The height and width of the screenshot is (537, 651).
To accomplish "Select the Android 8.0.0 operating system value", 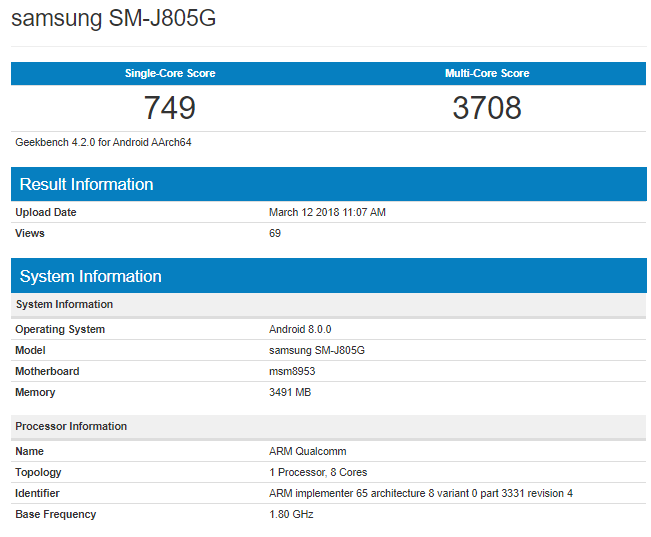I will click(300, 329).
